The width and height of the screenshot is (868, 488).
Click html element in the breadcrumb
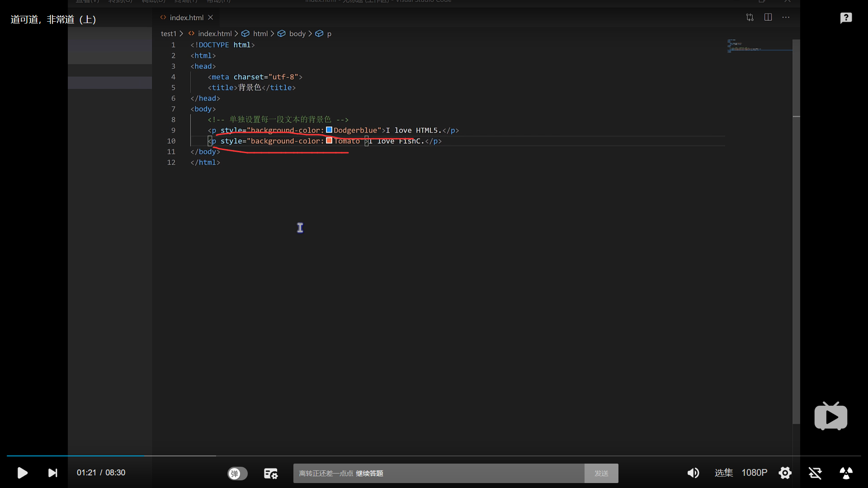click(x=260, y=33)
